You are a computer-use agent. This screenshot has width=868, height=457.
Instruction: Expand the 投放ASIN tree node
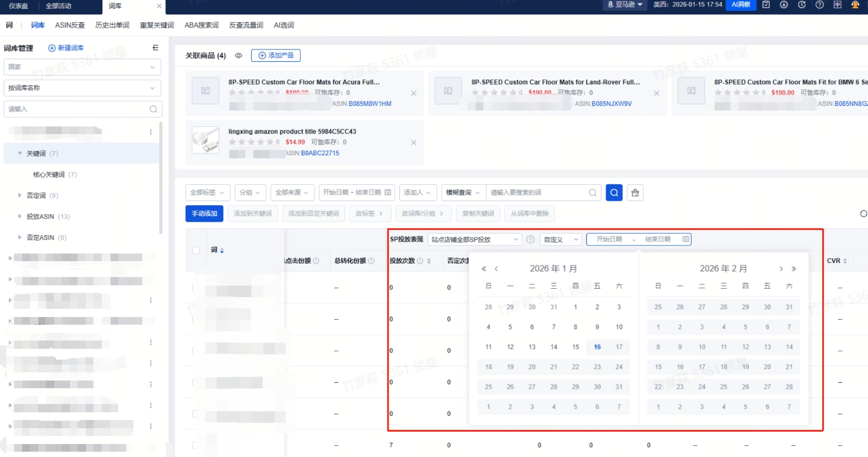point(21,216)
